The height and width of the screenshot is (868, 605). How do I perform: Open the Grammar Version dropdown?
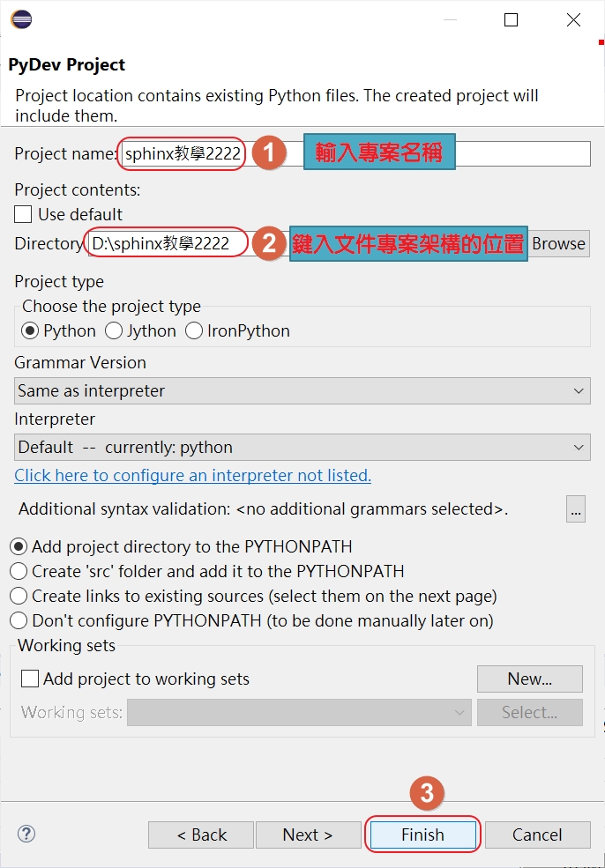[x=302, y=391]
